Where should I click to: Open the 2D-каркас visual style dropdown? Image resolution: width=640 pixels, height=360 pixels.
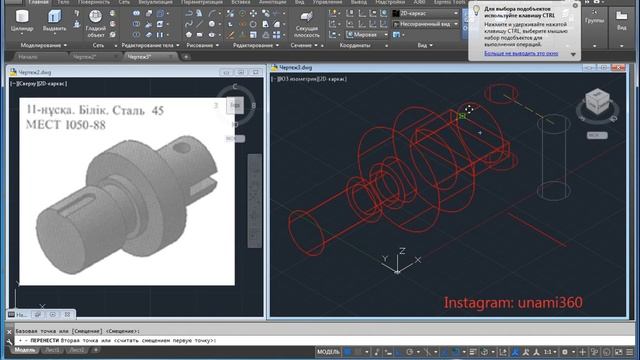(426, 13)
